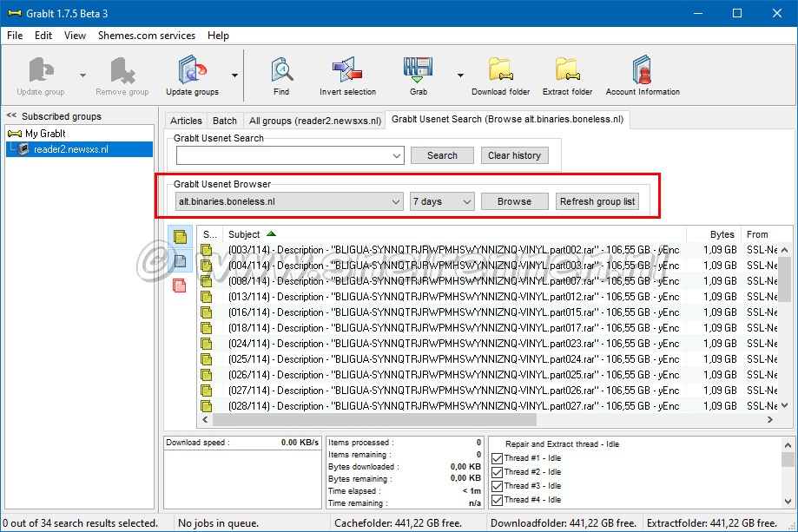
Task: Sort by the Subject column header
Action: (454, 234)
